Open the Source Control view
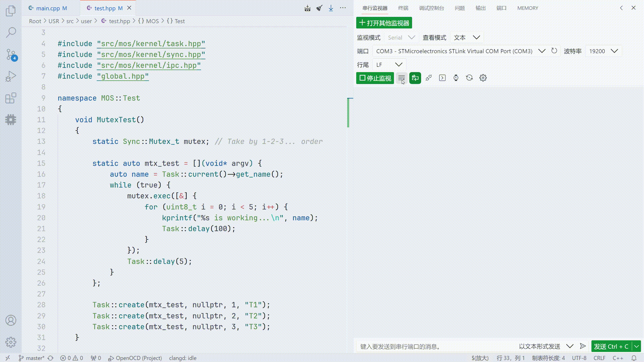This screenshot has width=644, height=362. point(11,55)
